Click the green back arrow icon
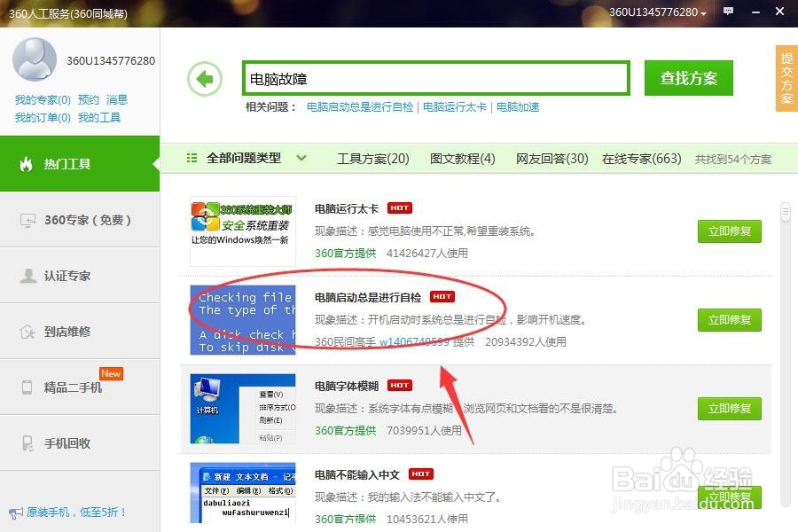Viewport: 798px width, 532px height. point(205,79)
